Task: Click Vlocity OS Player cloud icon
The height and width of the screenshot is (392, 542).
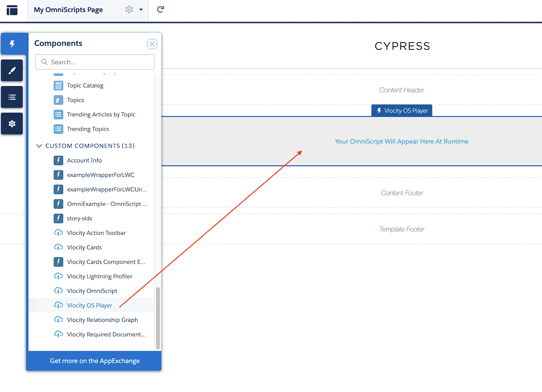Action: (58, 306)
